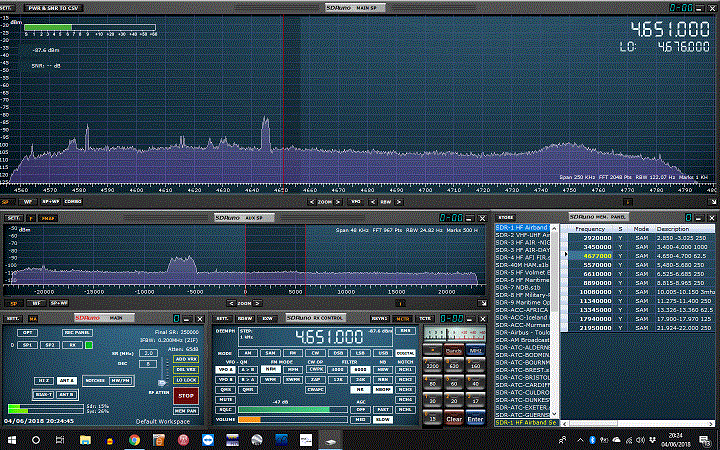Click the red STOP button
The width and height of the screenshot is (720, 450).
[186, 395]
